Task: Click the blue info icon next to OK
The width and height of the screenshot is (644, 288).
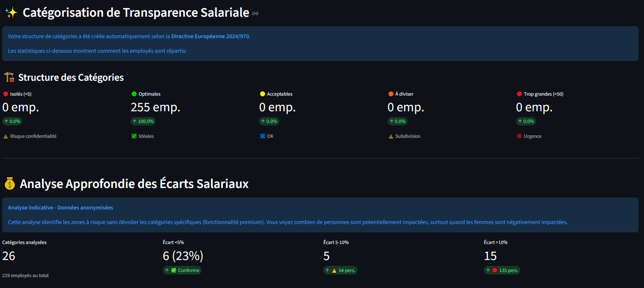Action: point(263,136)
